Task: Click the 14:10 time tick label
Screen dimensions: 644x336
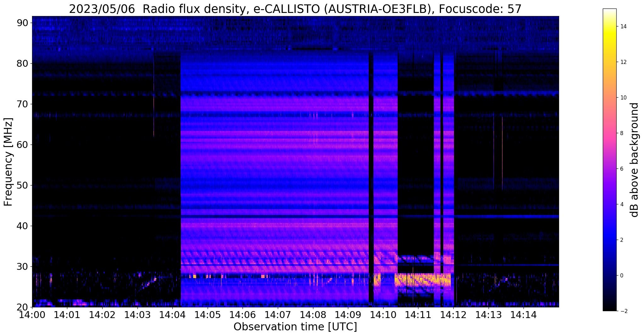Action: pos(383,315)
